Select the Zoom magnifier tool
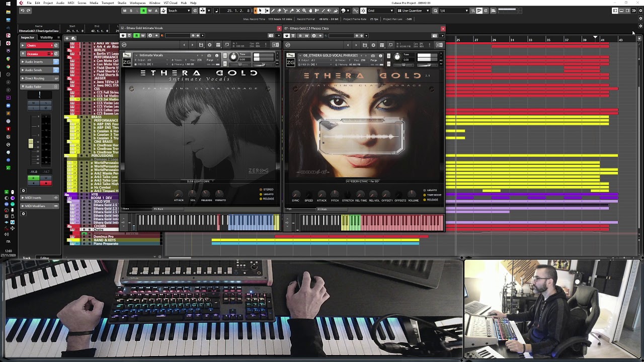Image resolution: width=644 pixels, height=362 pixels. tap(304, 11)
